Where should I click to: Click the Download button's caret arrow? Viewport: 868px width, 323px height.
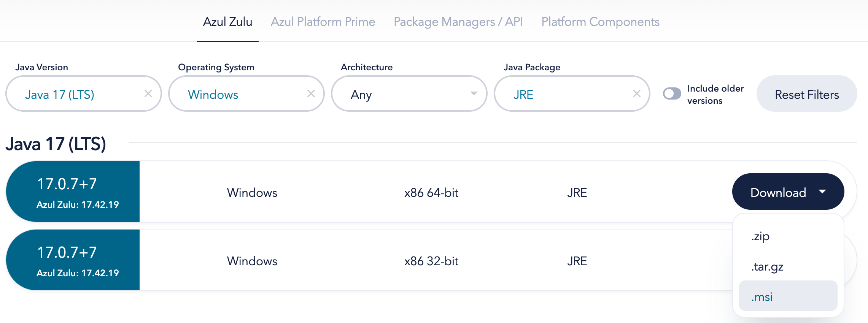[x=822, y=192]
